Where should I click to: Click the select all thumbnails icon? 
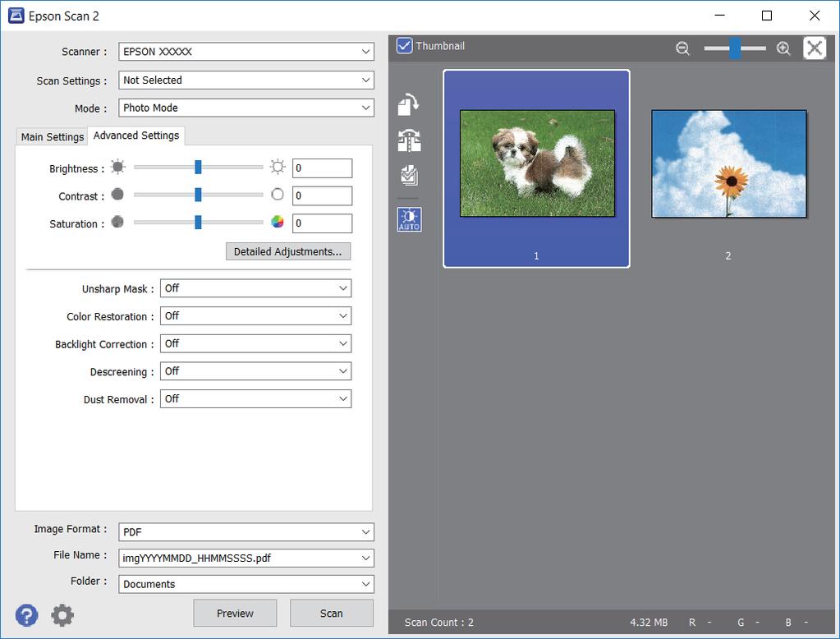[409, 175]
